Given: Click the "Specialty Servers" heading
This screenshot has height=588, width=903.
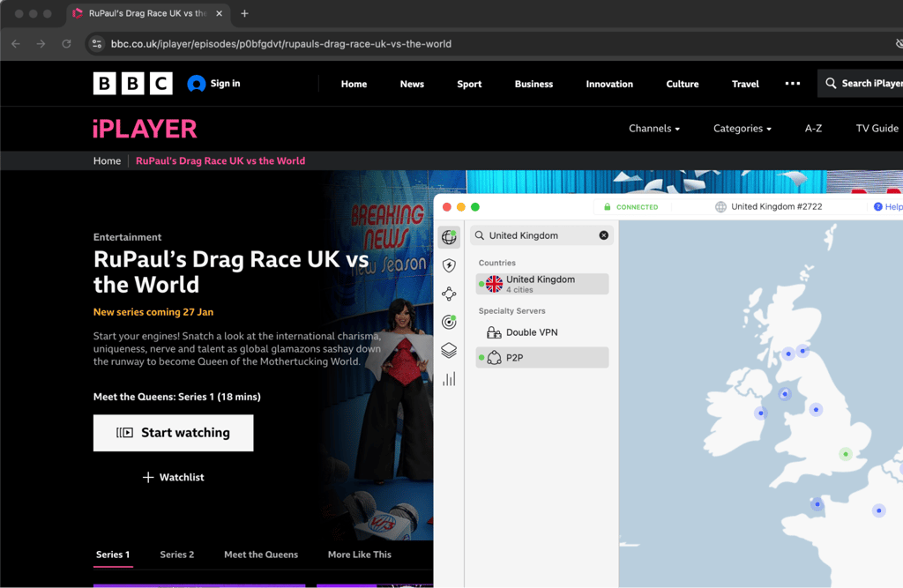Looking at the screenshot, I should pos(512,311).
